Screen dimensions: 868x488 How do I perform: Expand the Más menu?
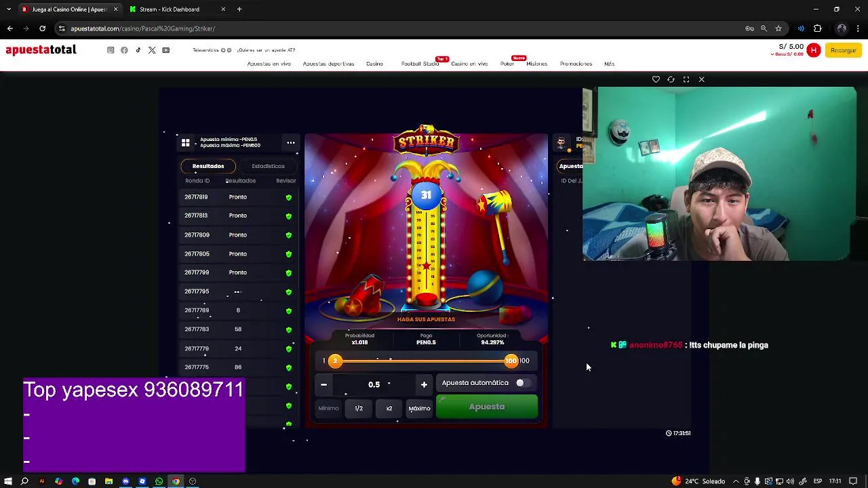click(x=609, y=64)
